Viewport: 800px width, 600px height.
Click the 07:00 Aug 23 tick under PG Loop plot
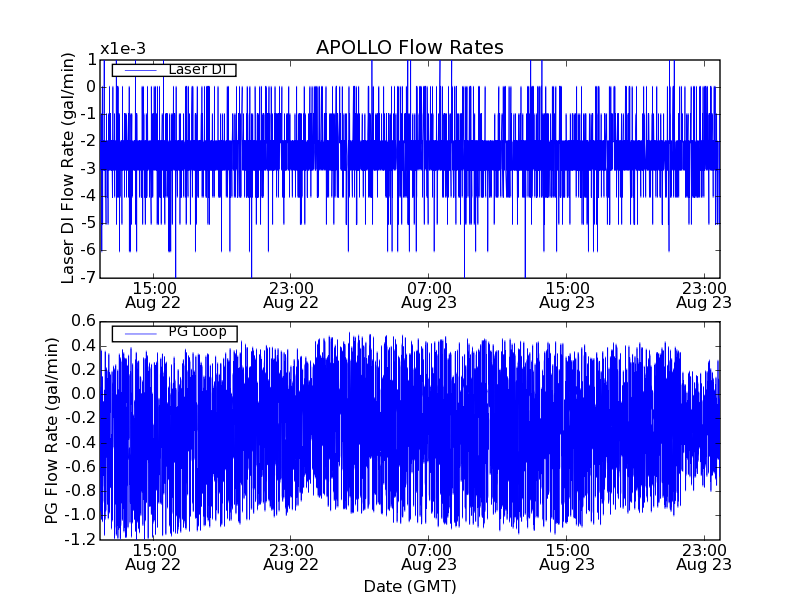(x=429, y=556)
